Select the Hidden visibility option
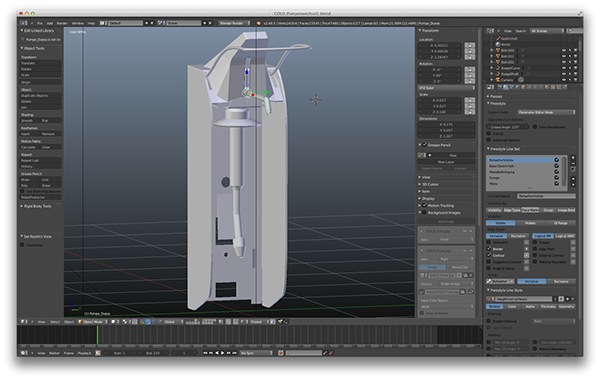The height and width of the screenshot is (380, 600). click(530, 223)
